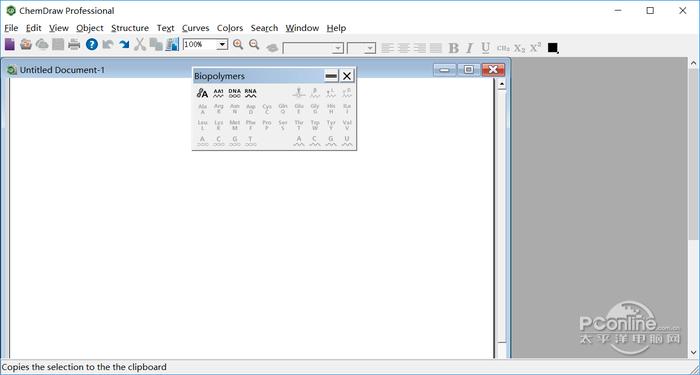Image resolution: width=700 pixels, height=375 pixels.
Task: Open the font name dropdown
Action: 338,48
